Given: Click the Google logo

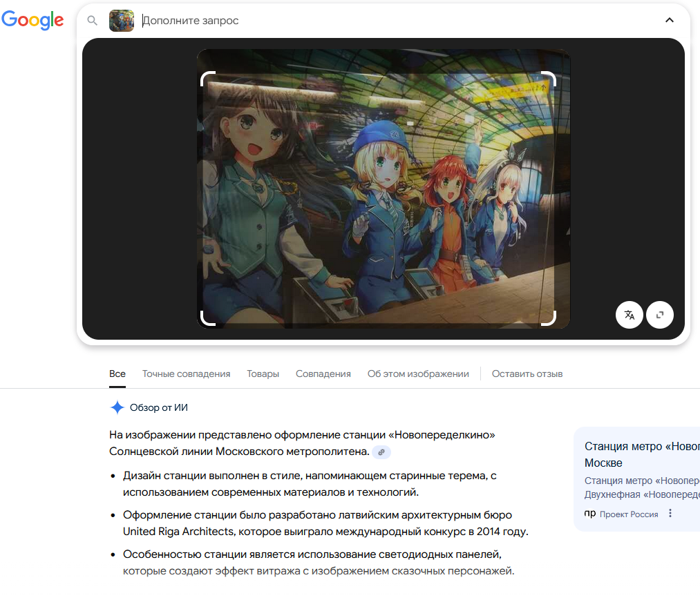Looking at the screenshot, I should click(32, 20).
